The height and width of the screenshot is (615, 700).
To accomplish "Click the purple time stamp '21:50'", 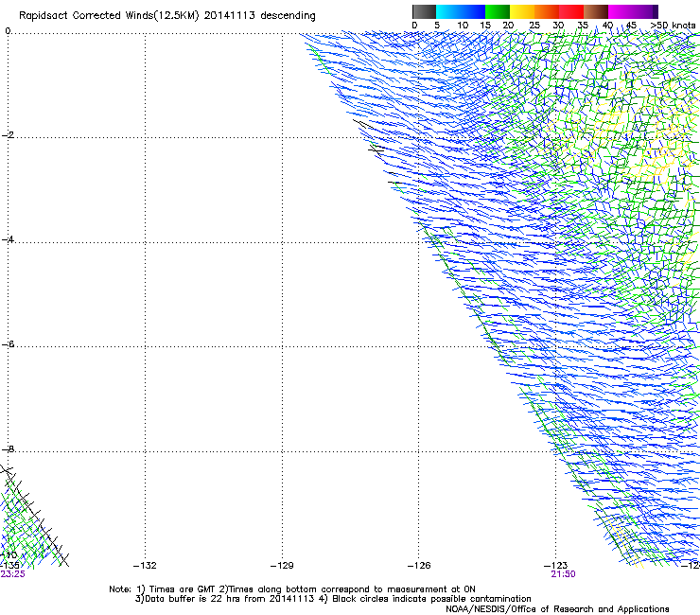I will click(563, 574).
